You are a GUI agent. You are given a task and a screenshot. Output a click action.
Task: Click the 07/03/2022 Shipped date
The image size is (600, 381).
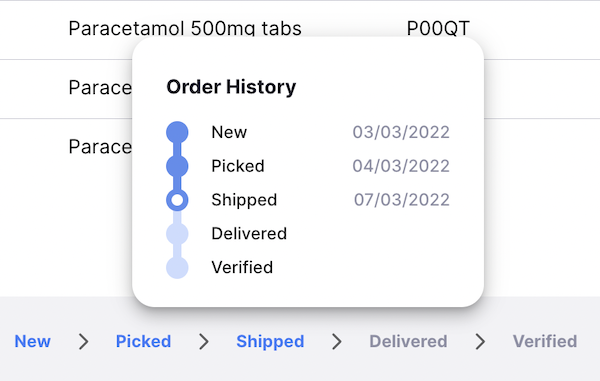402,200
